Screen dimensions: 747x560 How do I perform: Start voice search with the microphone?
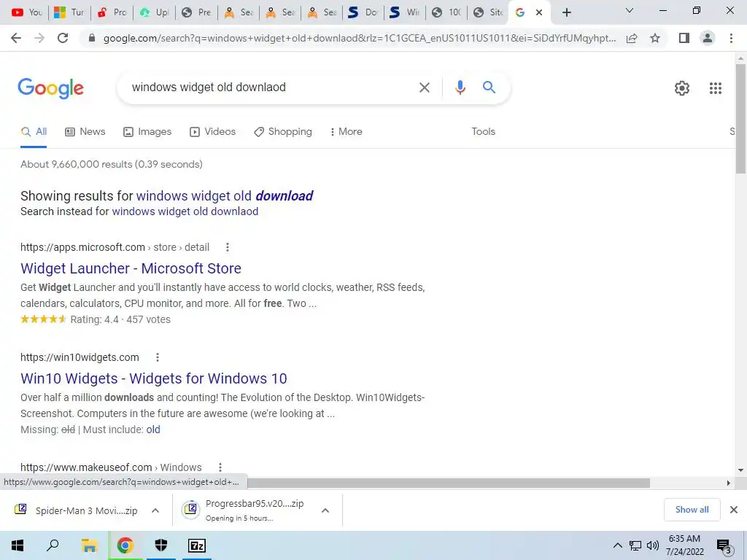coord(460,87)
